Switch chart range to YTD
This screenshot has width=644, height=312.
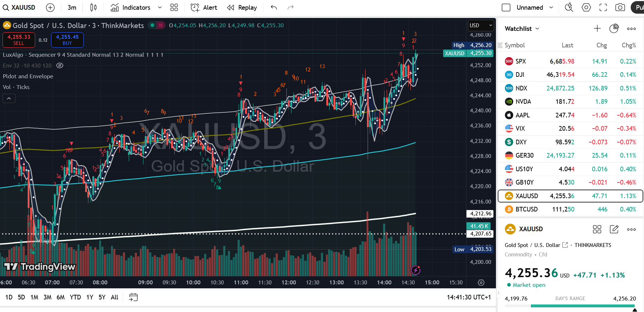coord(75,297)
